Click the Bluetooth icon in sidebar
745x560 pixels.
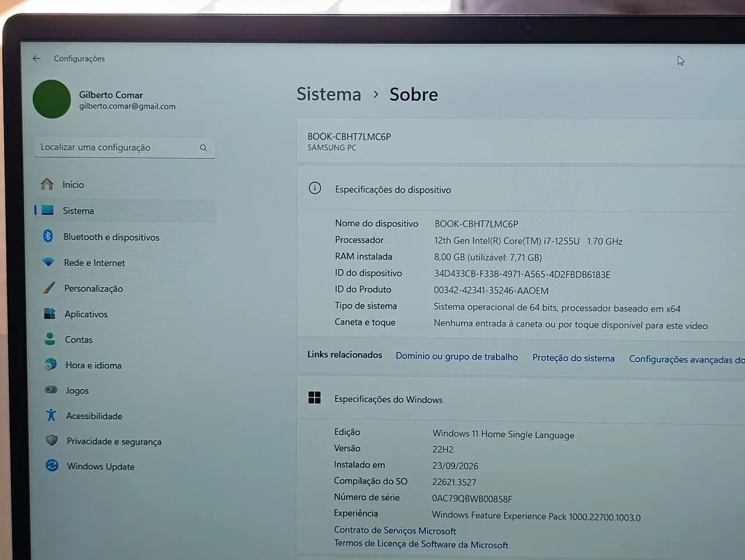[x=48, y=236]
